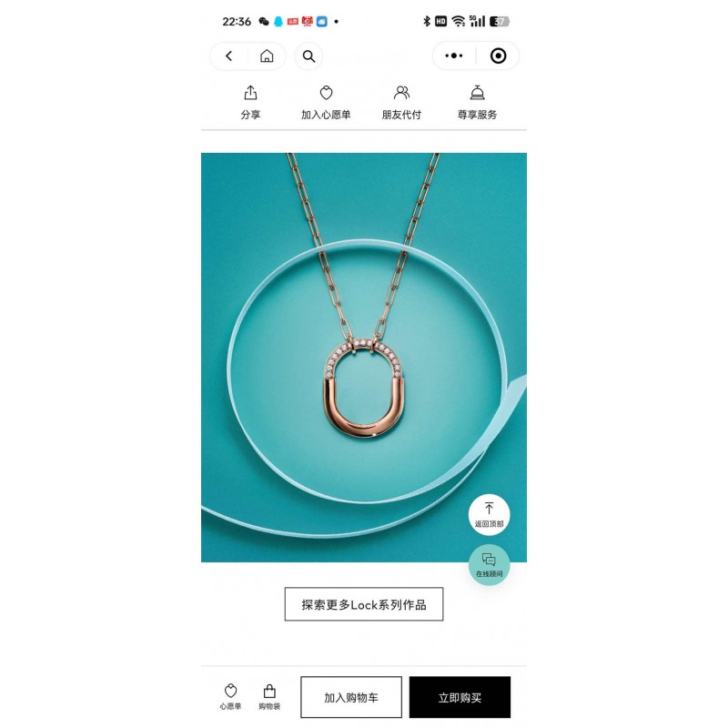
Task: Open the three-dot more options menu
Action: tap(453, 56)
